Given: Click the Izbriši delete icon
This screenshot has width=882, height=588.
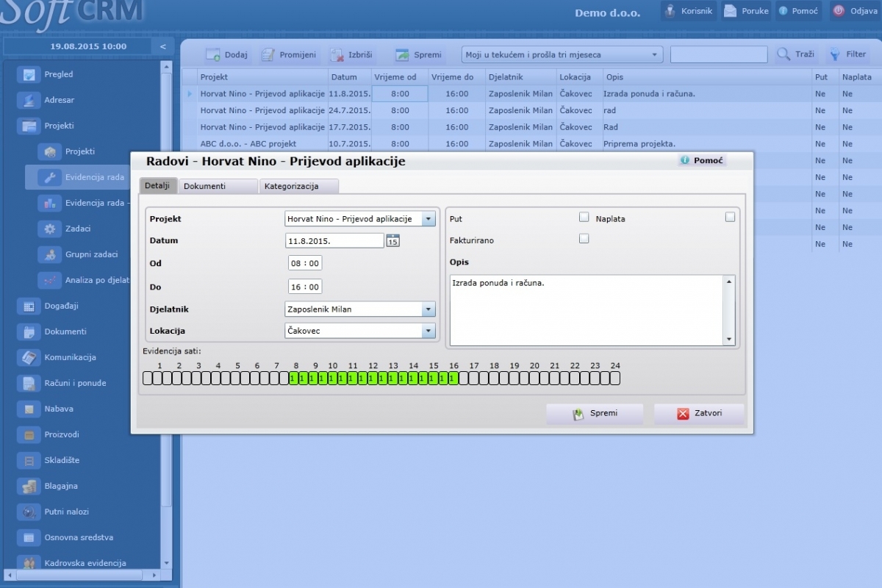Looking at the screenshot, I should pos(337,54).
